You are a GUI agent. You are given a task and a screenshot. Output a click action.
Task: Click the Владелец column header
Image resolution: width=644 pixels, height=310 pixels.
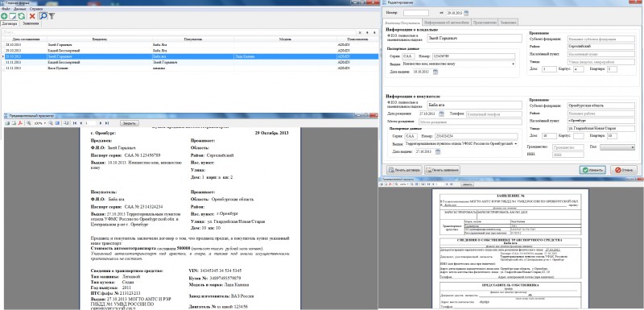100,39
